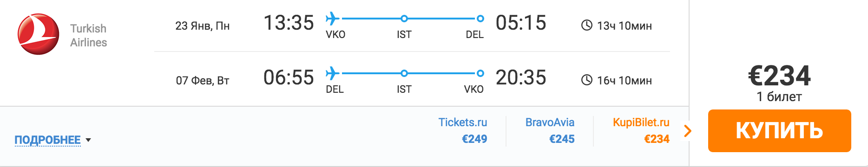
Task: Click the €234 total price
Action: pos(779,76)
